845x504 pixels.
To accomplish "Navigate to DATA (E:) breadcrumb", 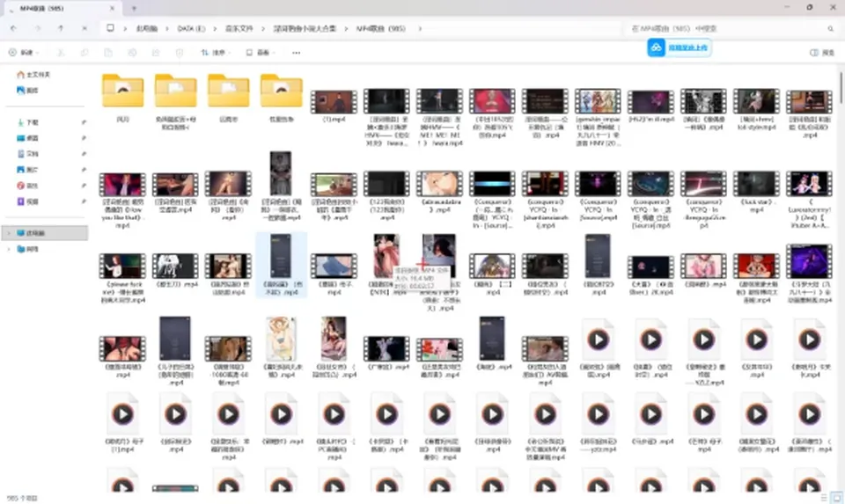I will 191,28.
